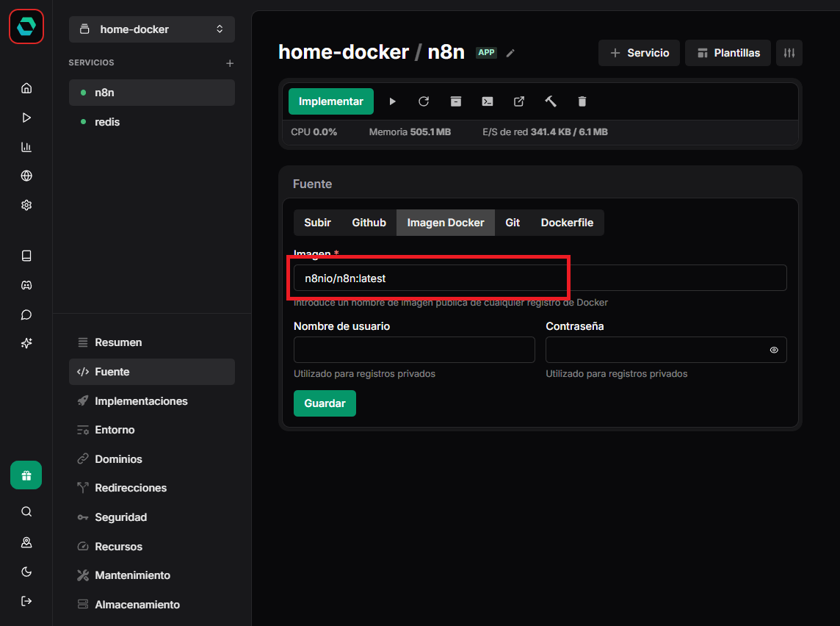Click the Servicio button
840x626 pixels.
(x=639, y=53)
